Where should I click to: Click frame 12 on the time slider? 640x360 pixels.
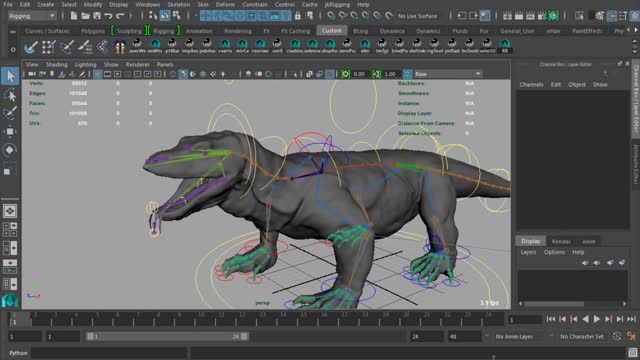pos(242,319)
